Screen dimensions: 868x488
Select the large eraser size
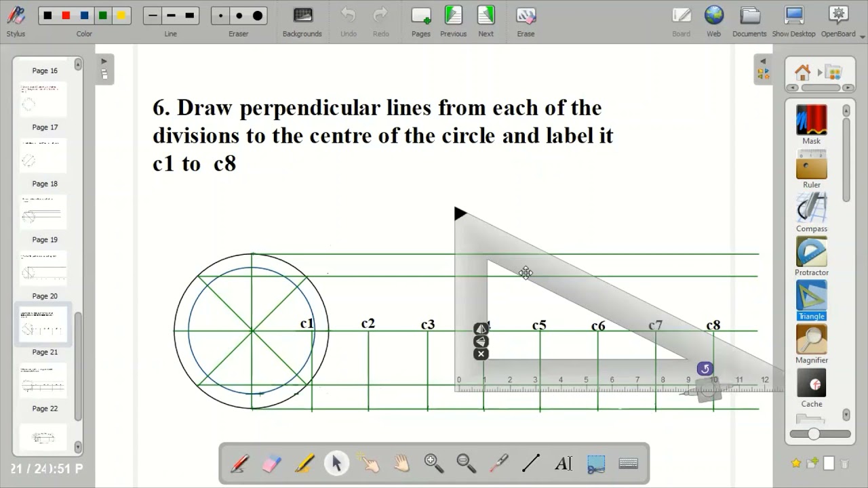point(258,16)
